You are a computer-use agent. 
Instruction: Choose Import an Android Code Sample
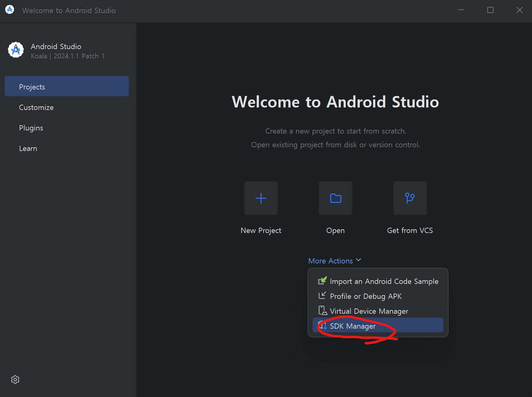(x=378, y=281)
